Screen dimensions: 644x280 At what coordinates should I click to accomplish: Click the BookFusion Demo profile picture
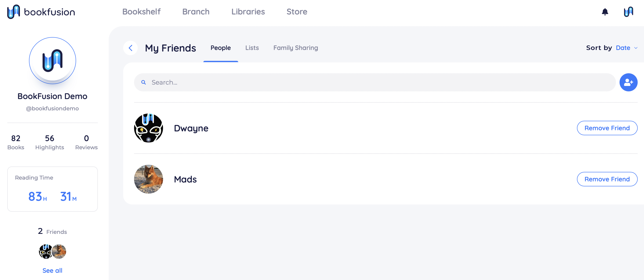[53, 61]
